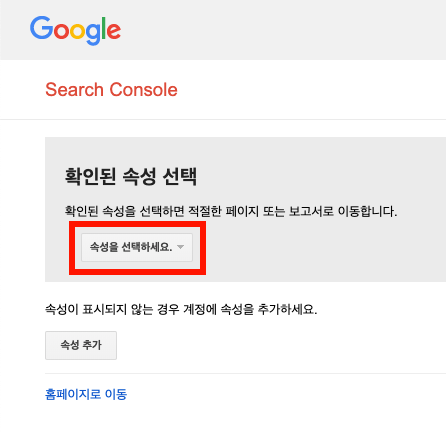Click the red highlight border around dropdown
Screen dimensions: 446x436
point(137,224)
